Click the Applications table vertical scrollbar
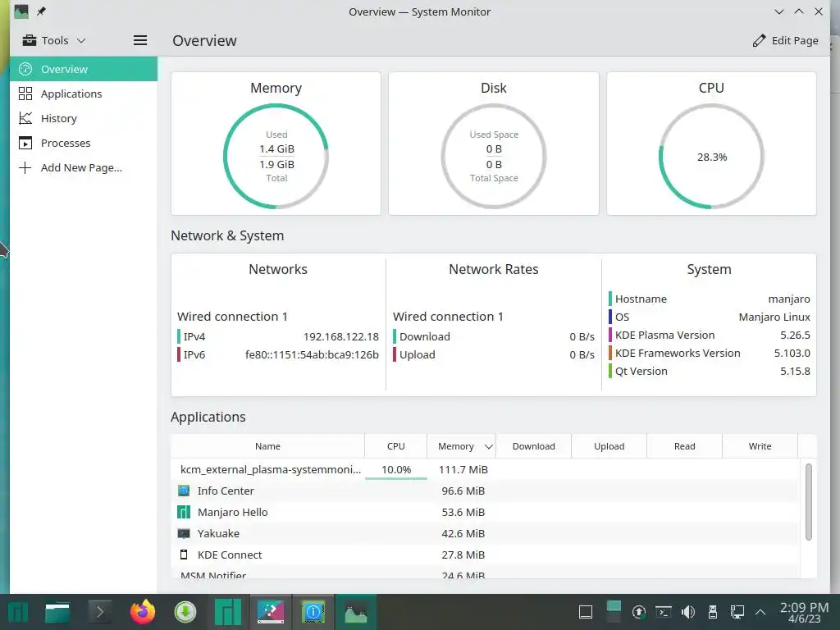Screen dimensions: 840x630 [x=808, y=502]
